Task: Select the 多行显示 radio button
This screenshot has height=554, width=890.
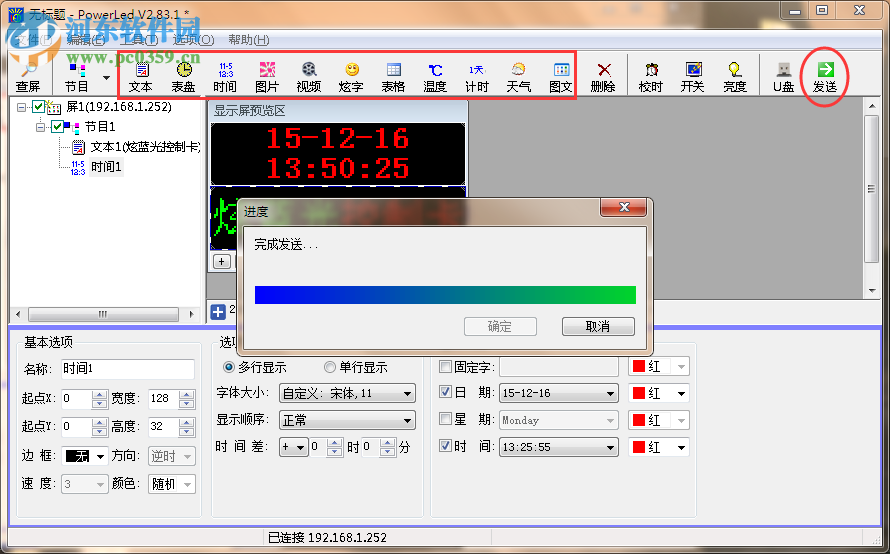Action: (228, 367)
